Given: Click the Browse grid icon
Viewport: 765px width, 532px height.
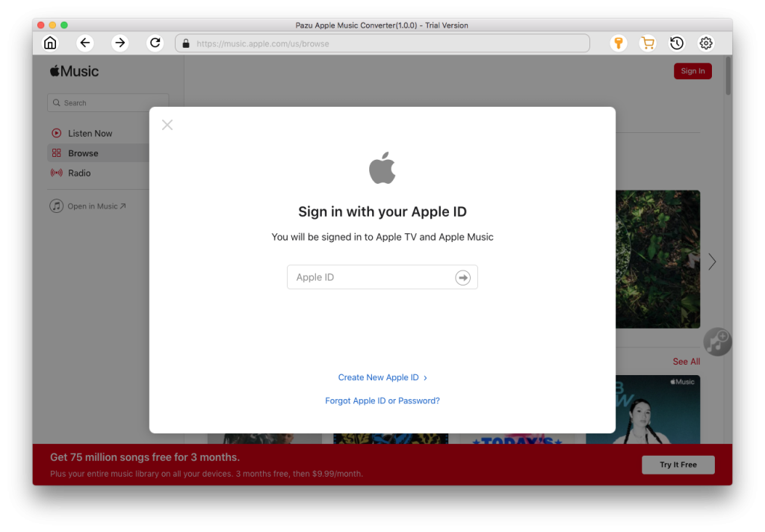Looking at the screenshot, I should click(x=57, y=152).
